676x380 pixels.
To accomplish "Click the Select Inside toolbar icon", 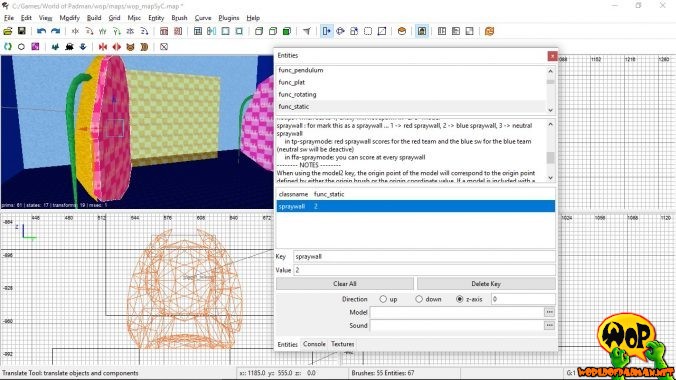I will tap(178, 31).
